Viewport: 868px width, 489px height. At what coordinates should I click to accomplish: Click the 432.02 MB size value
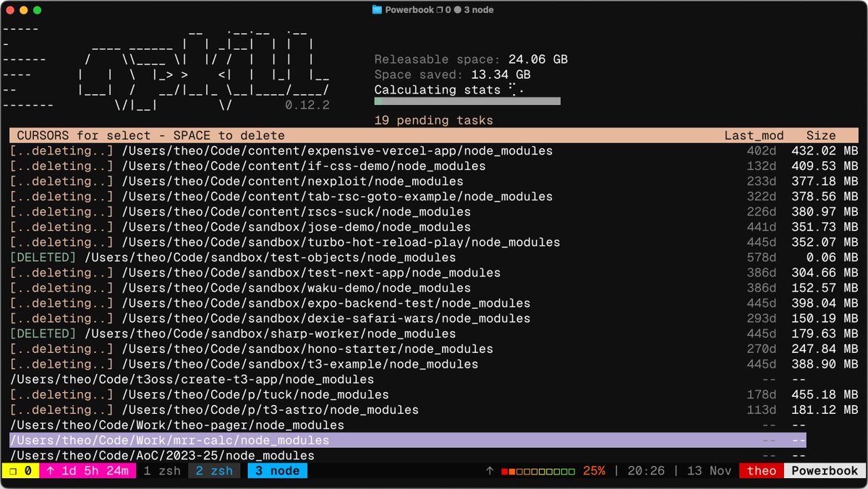(x=825, y=151)
